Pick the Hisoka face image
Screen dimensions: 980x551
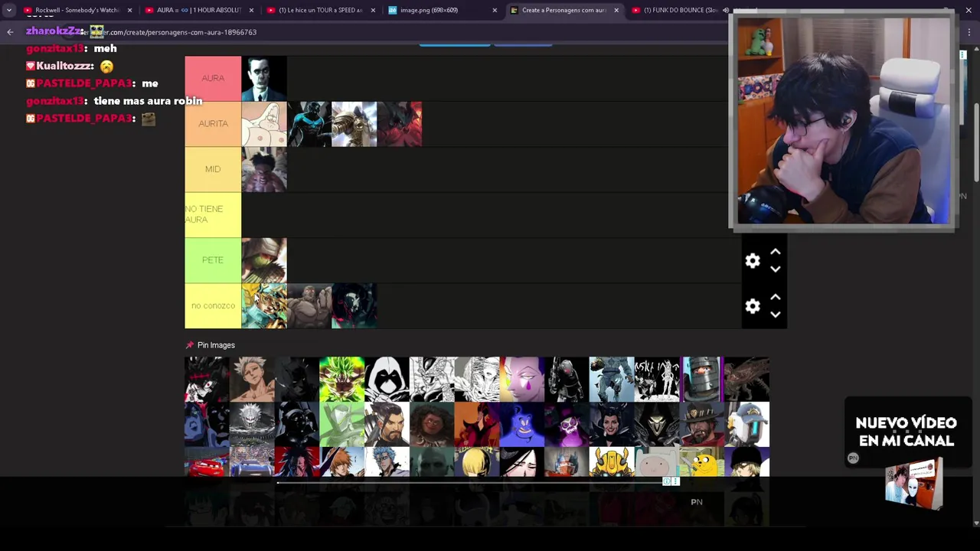[x=522, y=379]
